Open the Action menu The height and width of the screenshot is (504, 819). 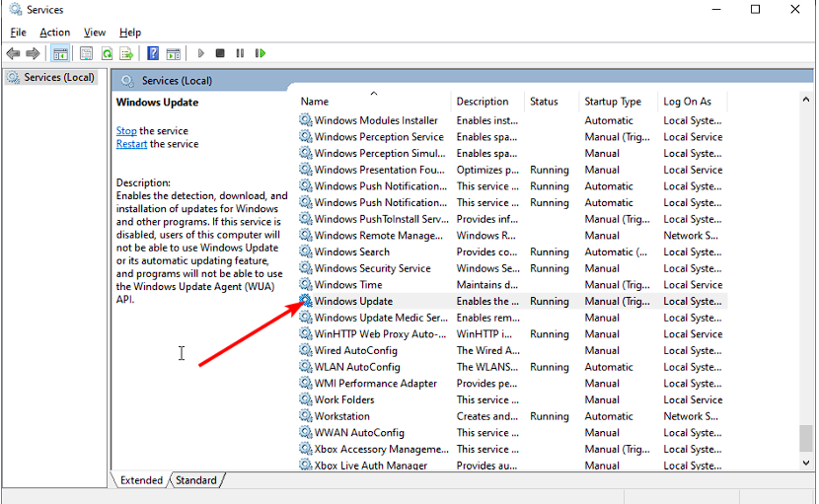(x=55, y=33)
